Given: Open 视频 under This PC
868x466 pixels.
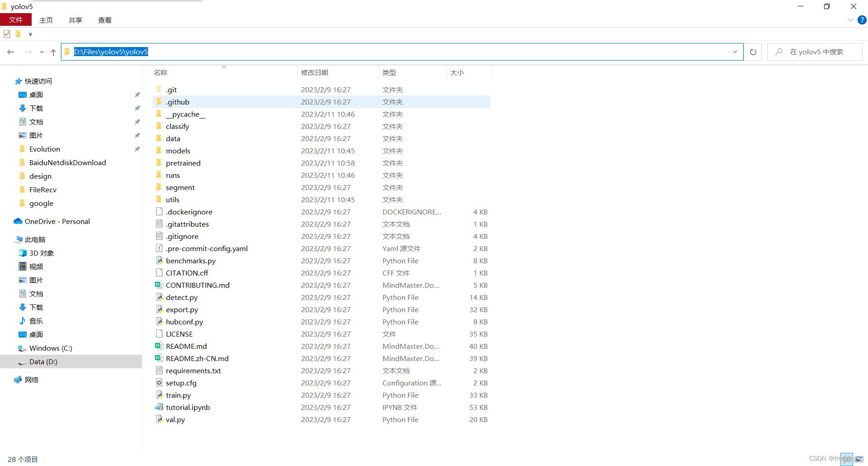Looking at the screenshot, I should click(x=36, y=267).
